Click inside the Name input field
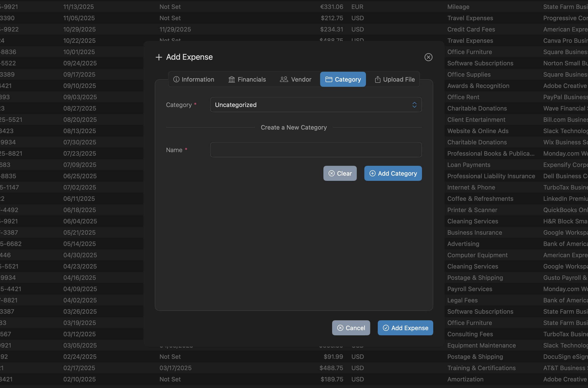Viewport: 588px width, 388px height. 316,150
